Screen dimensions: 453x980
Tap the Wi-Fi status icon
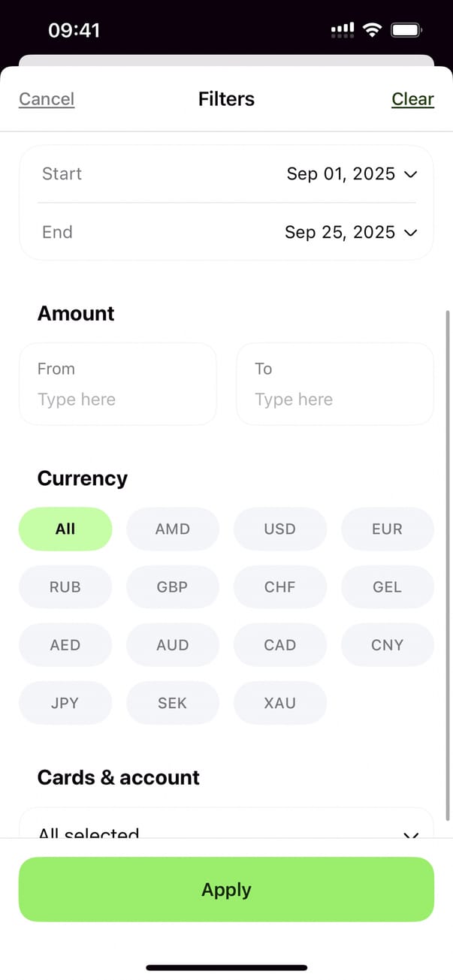coord(372,30)
